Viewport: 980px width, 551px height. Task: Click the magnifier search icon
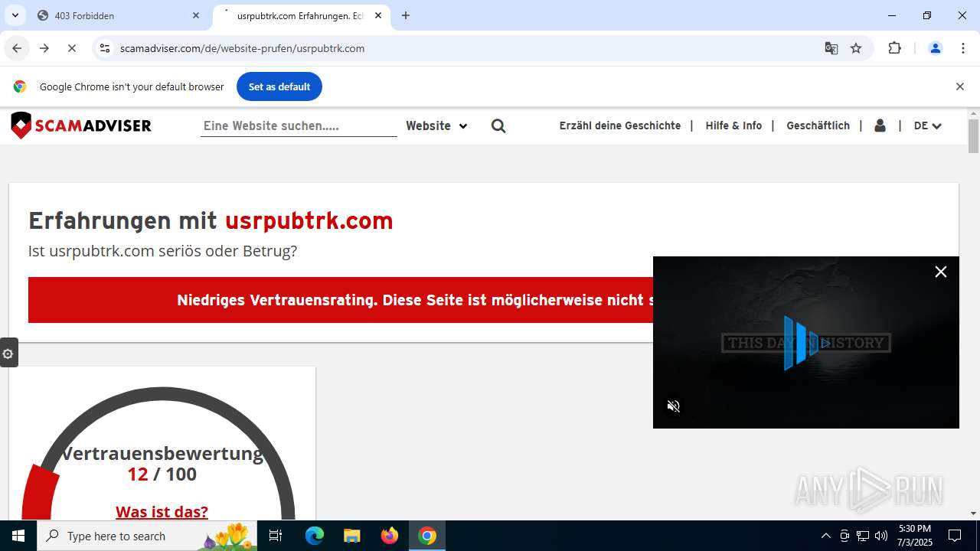click(498, 126)
